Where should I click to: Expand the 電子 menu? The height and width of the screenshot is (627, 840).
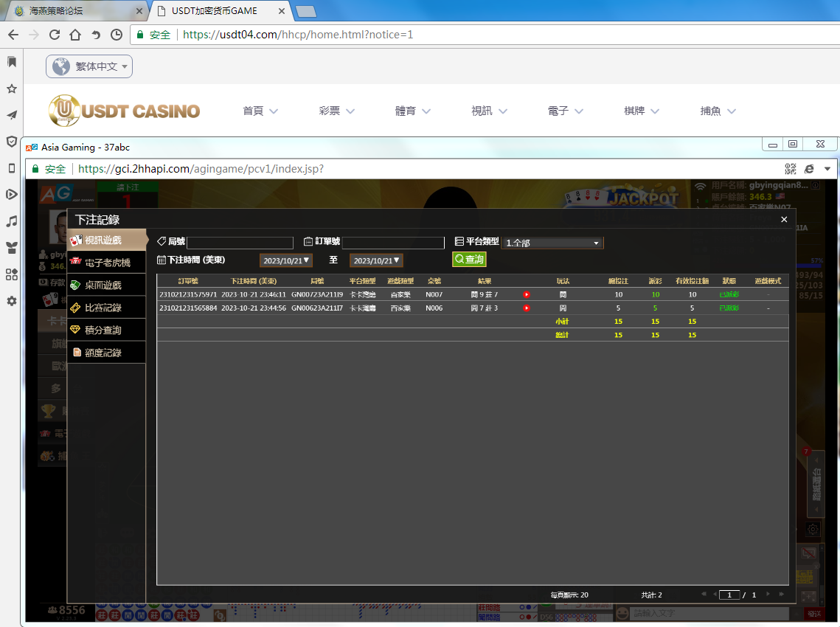point(565,111)
